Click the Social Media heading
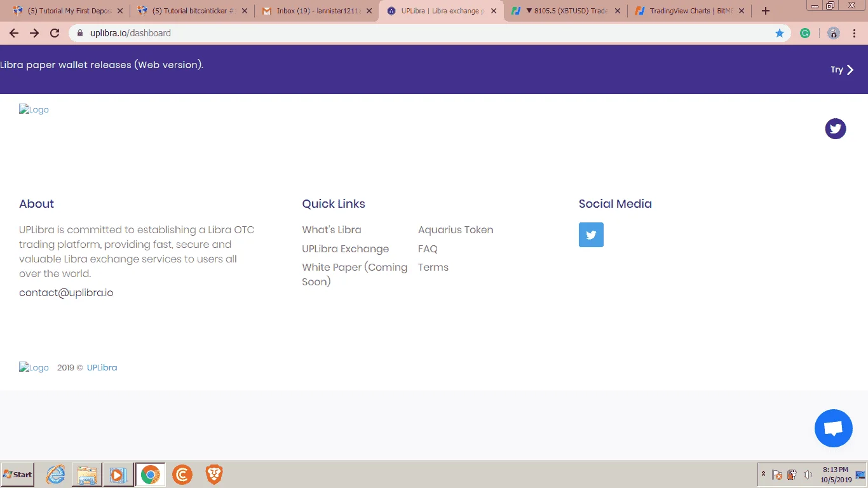868x488 pixels. [615, 204]
